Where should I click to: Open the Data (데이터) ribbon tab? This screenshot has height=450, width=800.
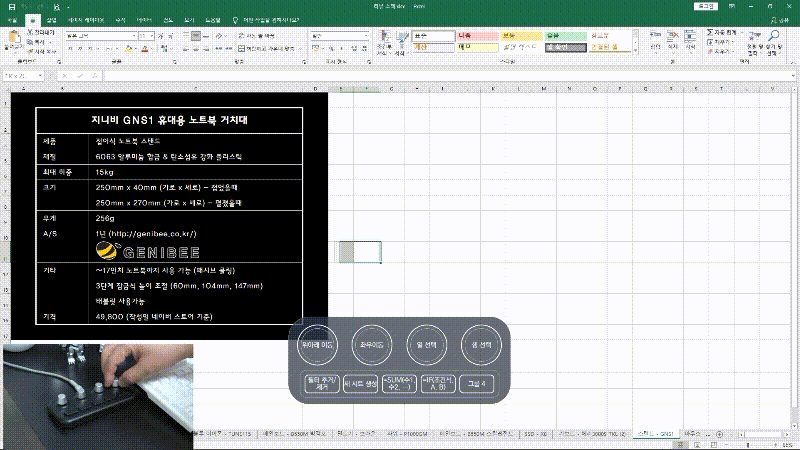144,20
